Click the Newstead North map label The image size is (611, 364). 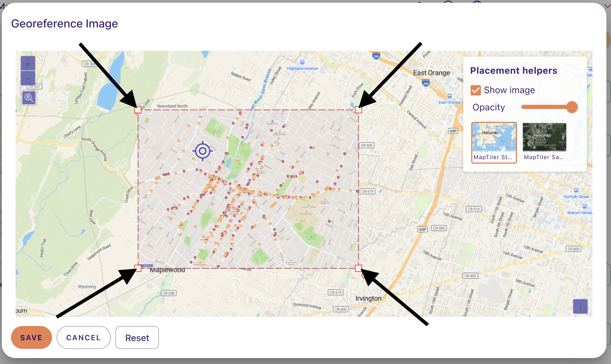point(172,106)
